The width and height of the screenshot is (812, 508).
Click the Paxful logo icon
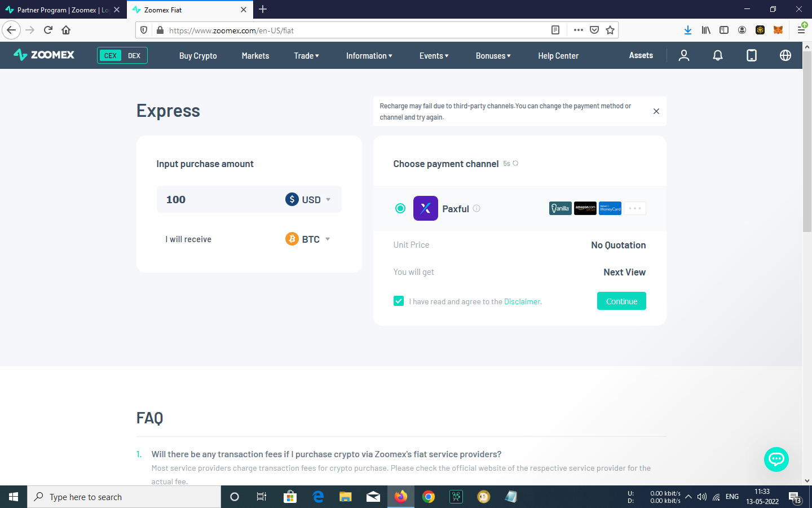click(426, 208)
